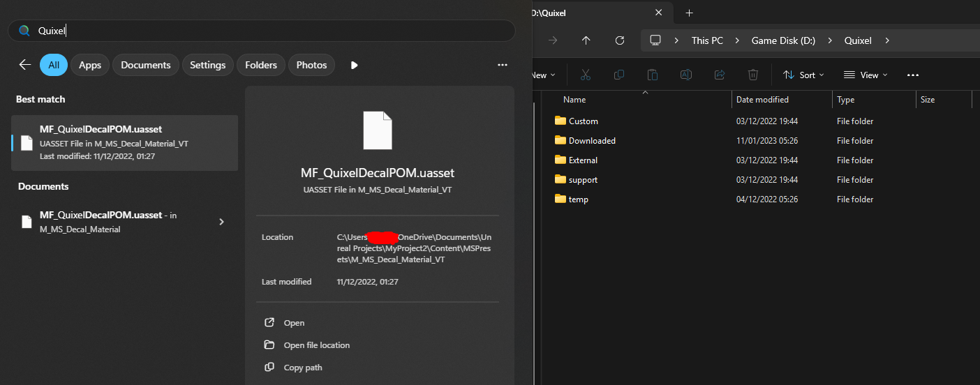
Task: Click Quixel breadcrumb in address bar
Action: coord(858,40)
